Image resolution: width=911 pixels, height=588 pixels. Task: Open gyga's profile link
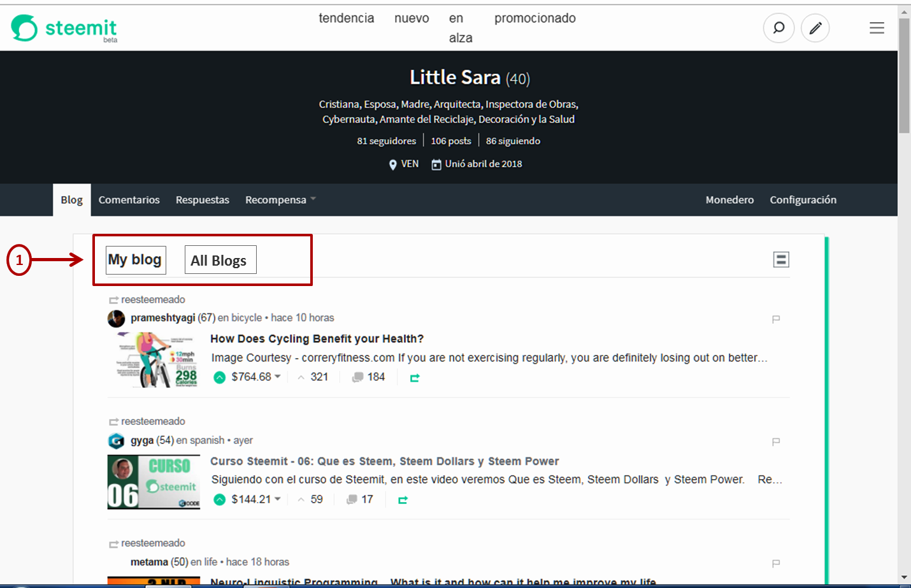click(x=142, y=440)
